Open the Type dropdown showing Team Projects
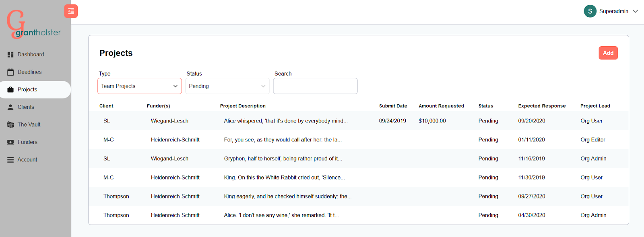 click(x=140, y=86)
